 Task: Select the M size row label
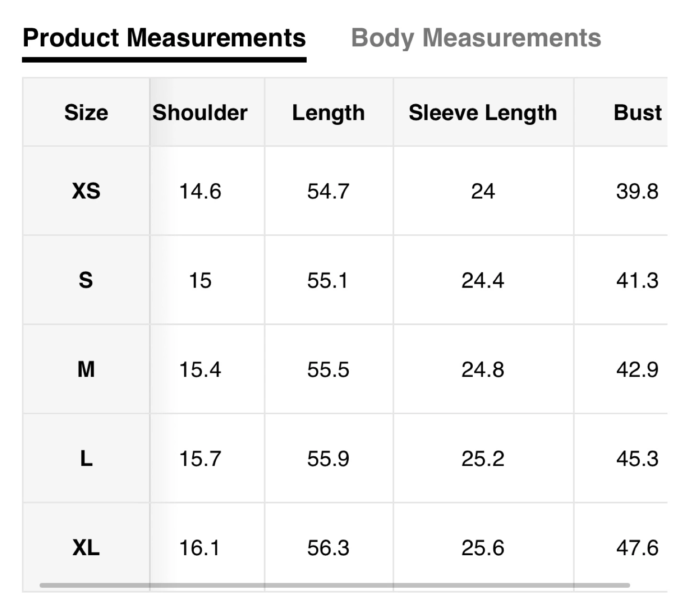[86, 369]
